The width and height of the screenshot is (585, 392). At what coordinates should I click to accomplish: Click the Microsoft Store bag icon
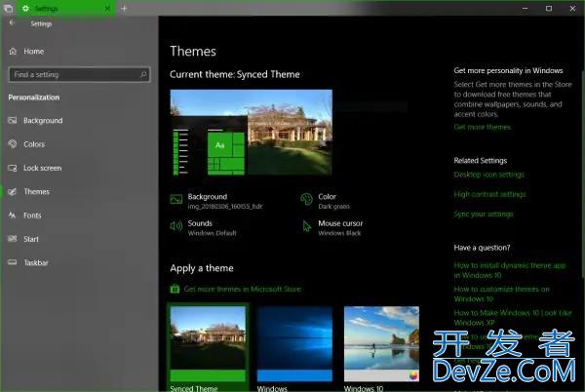click(x=175, y=289)
